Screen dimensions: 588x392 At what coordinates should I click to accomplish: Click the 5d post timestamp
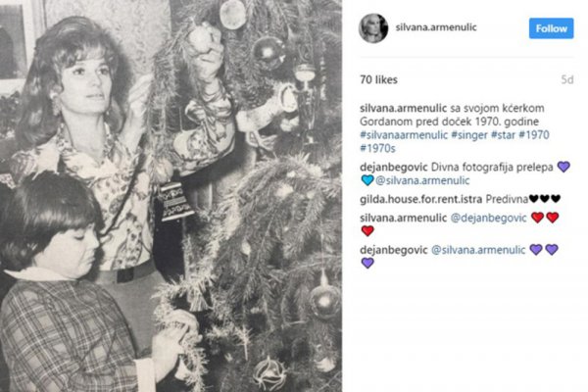[x=567, y=79]
